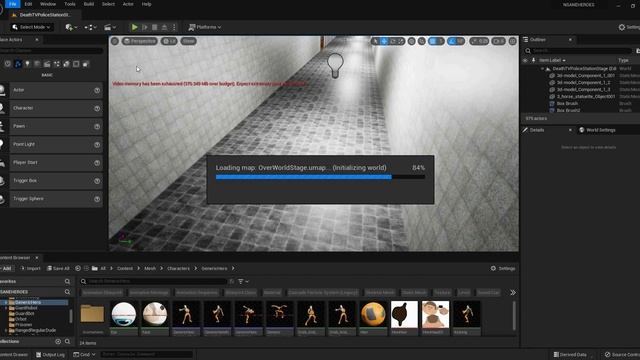Open the Edit menu
Image resolution: width=640 pixels, height=360 pixels.
click(x=28, y=4)
